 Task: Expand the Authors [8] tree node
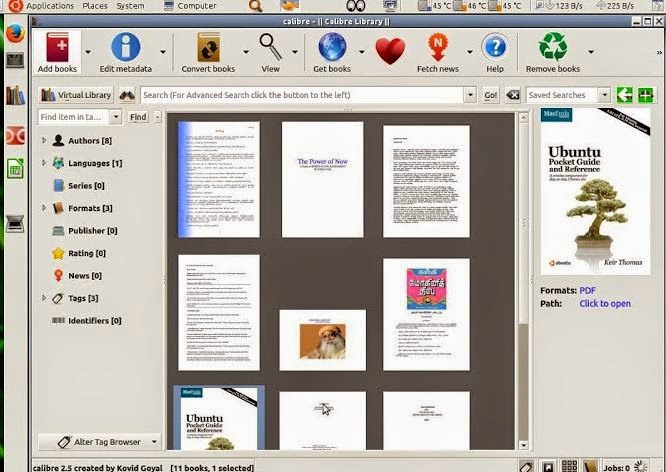44,140
